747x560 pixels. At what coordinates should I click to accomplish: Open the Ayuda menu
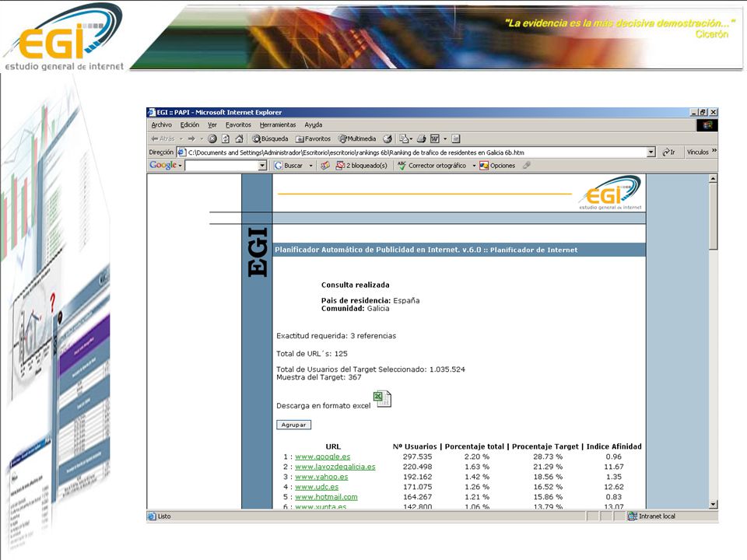314,124
